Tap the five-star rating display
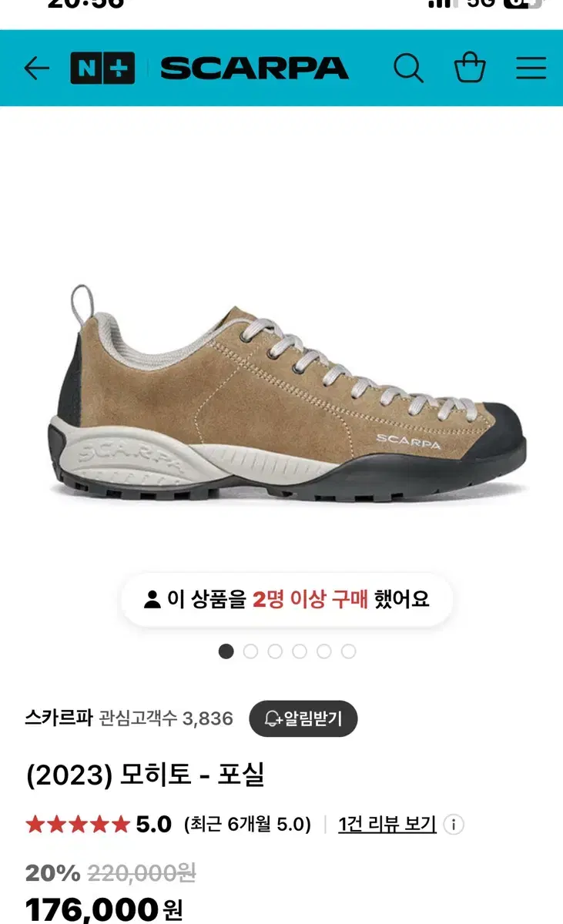Screen dimensions: 563x924 point(77,825)
